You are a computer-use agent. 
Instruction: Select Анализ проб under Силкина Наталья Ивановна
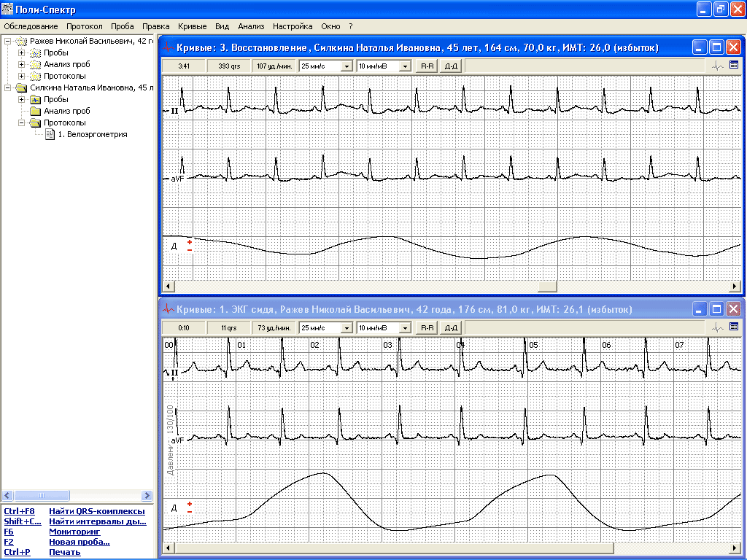tap(66, 111)
